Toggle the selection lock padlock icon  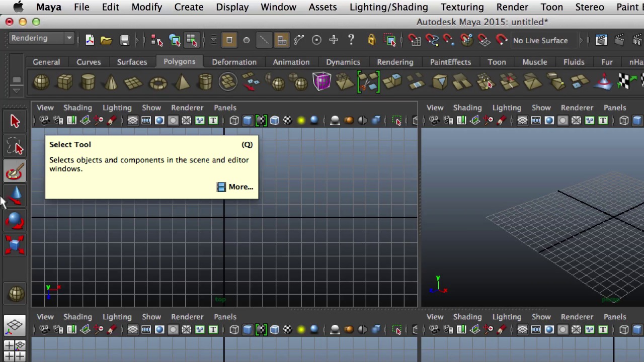(371, 40)
